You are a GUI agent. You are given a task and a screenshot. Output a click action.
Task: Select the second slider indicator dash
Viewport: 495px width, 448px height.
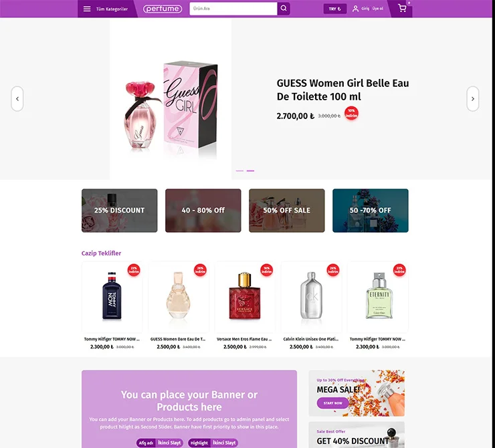tap(250, 171)
